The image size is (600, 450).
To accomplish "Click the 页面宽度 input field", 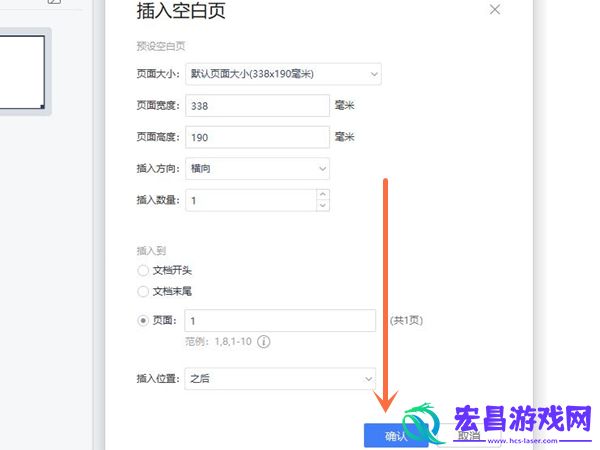I will (257, 106).
